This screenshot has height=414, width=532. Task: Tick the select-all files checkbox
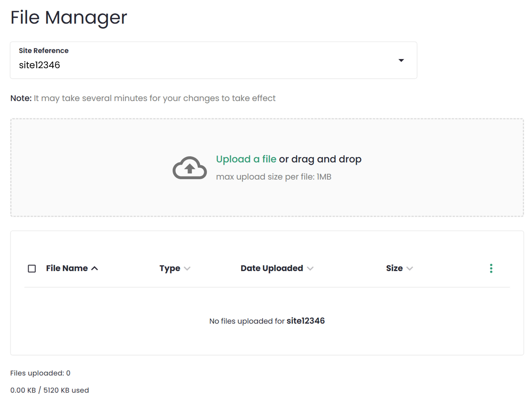pyautogui.click(x=32, y=268)
